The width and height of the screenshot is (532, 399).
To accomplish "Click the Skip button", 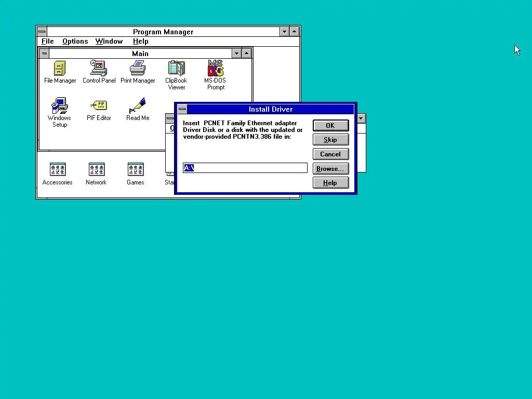I will click(x=330, y=140).
